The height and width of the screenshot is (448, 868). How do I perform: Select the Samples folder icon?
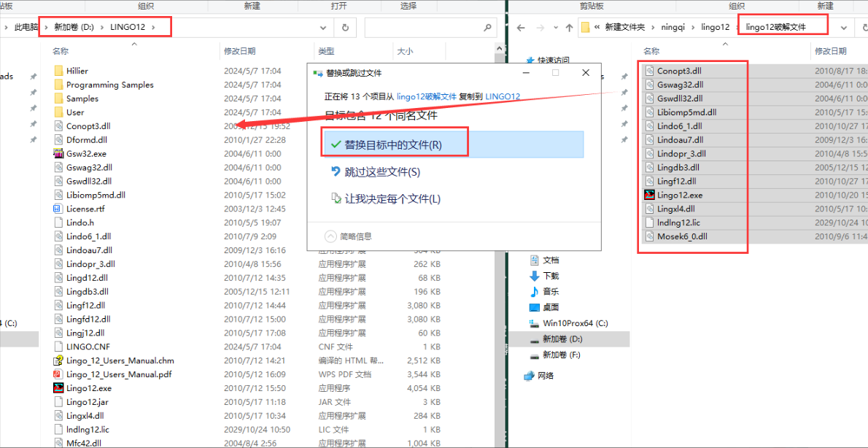[59, 99]
